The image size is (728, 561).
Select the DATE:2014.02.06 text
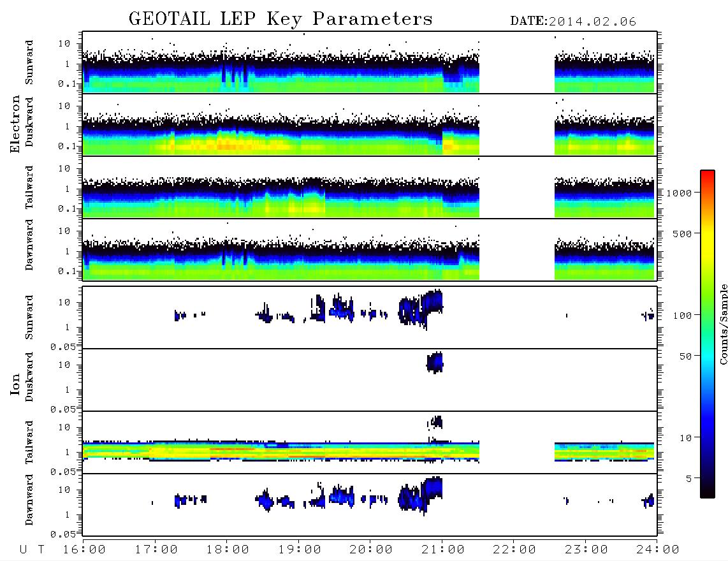point(573,22)
